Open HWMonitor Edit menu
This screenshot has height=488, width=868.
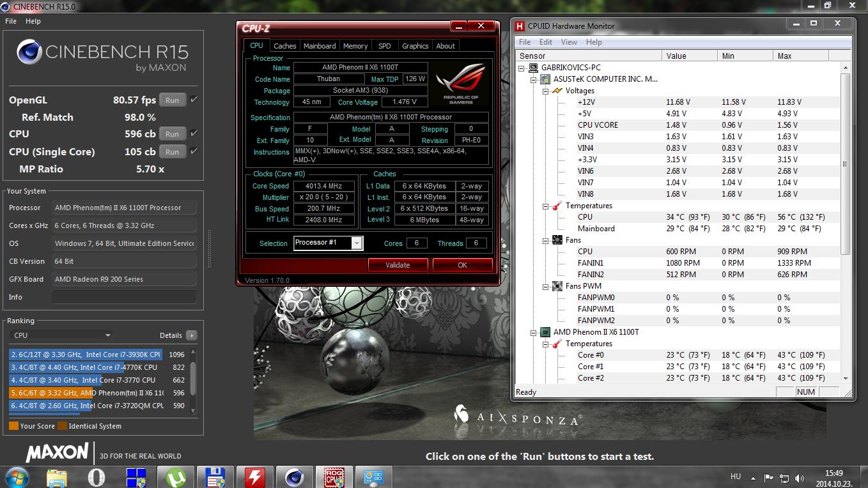(546, 42)
